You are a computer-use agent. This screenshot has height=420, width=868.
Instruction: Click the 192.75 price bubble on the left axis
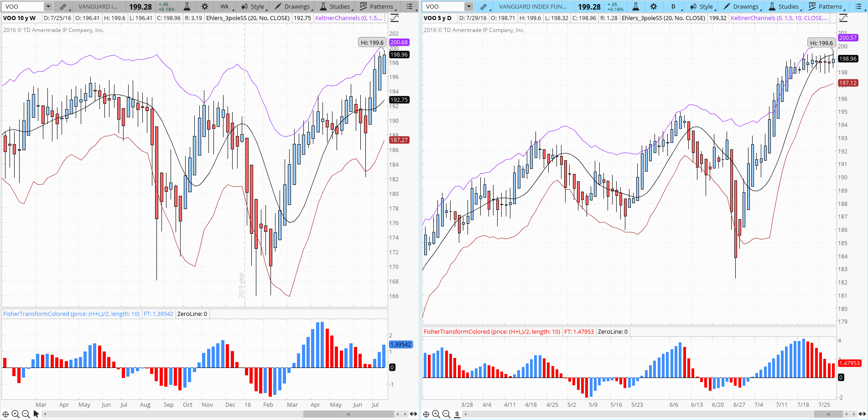(x=399, y=100)
